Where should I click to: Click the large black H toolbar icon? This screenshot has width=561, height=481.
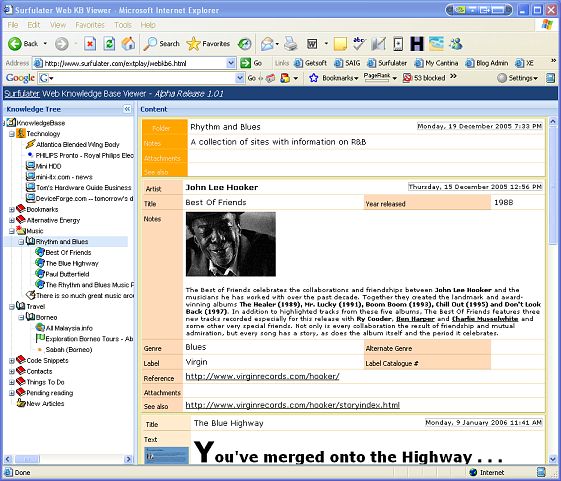(417, 44)
